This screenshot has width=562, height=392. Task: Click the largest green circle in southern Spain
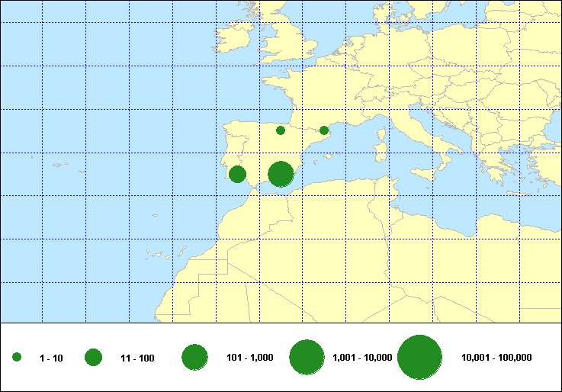coord(281,174)
